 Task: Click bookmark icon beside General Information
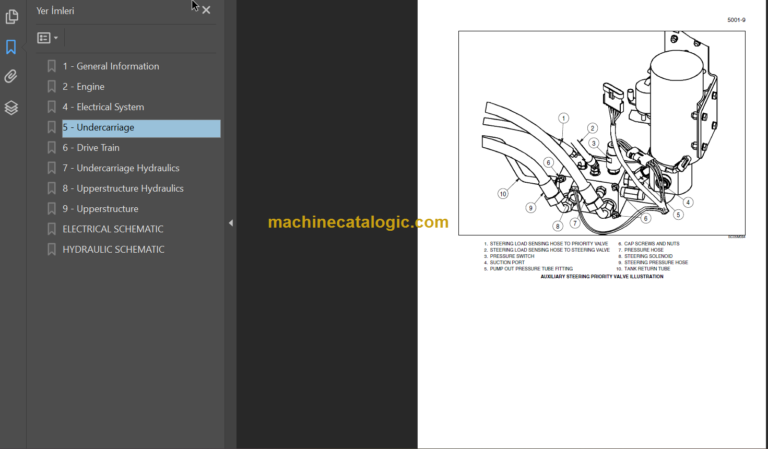coord(51,66)
